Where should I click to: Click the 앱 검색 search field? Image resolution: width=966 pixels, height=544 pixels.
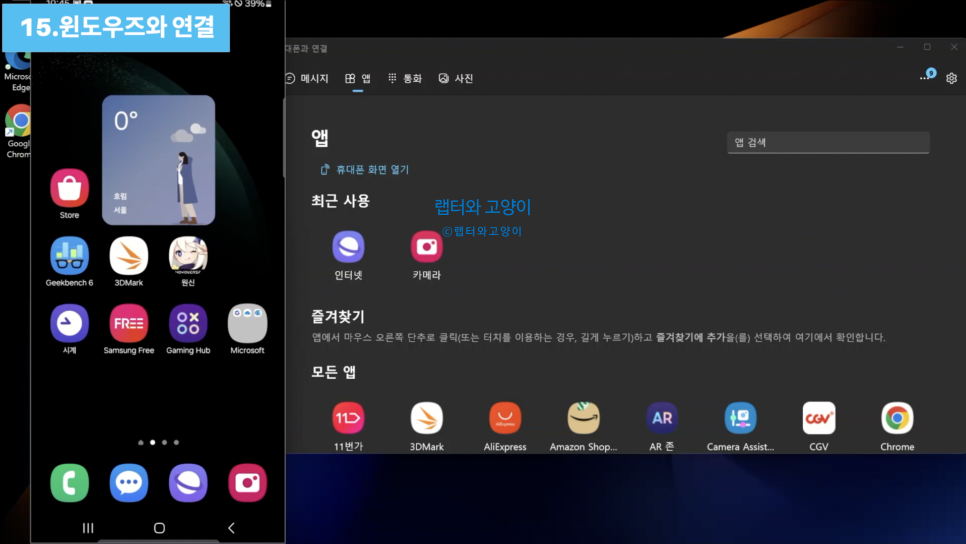(x=828, y=142)
